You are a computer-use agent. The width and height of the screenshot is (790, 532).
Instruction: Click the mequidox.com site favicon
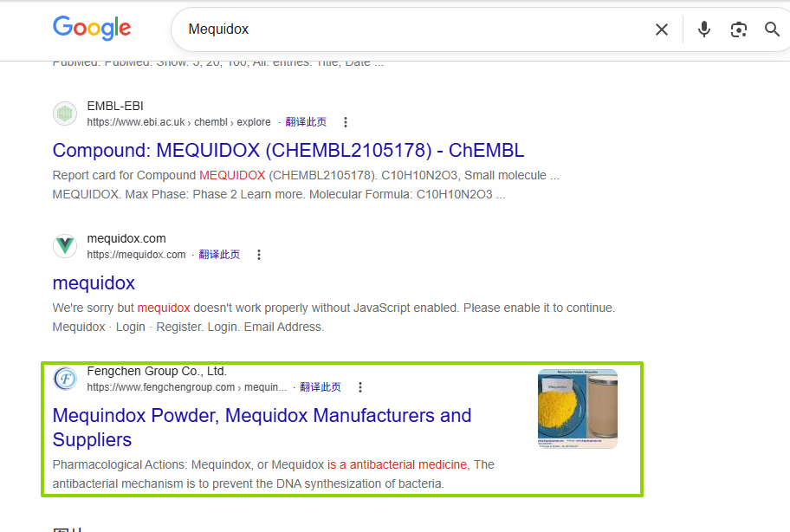65,246
